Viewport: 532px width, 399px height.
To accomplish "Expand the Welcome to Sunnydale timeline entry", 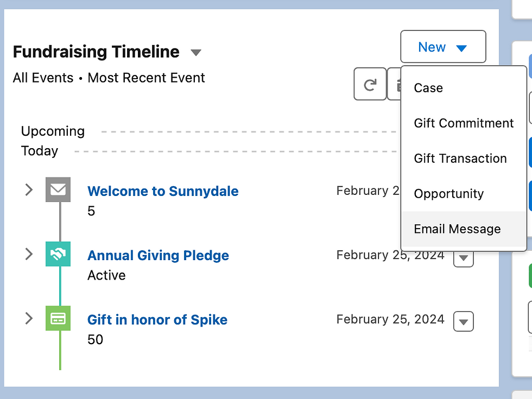I will (29, 190).
